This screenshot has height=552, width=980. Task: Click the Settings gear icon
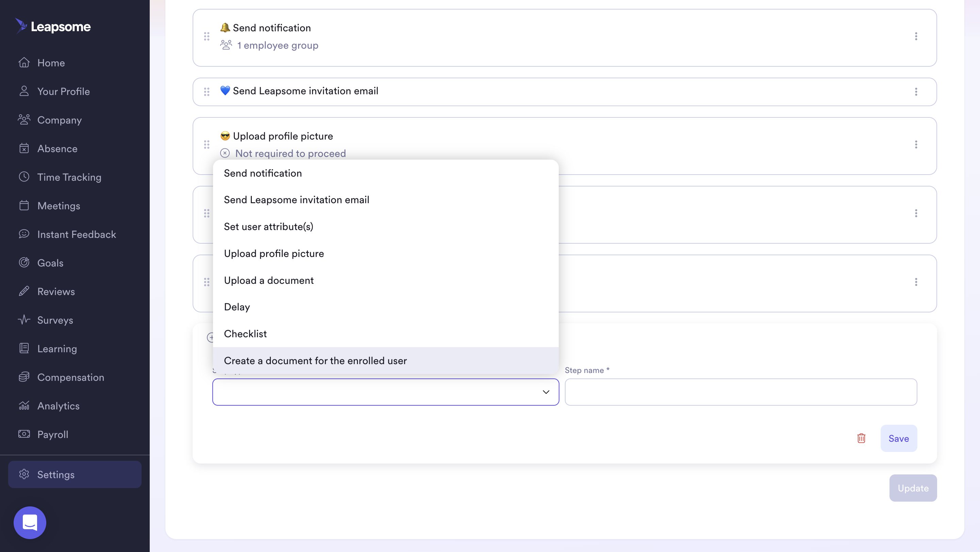24,474
